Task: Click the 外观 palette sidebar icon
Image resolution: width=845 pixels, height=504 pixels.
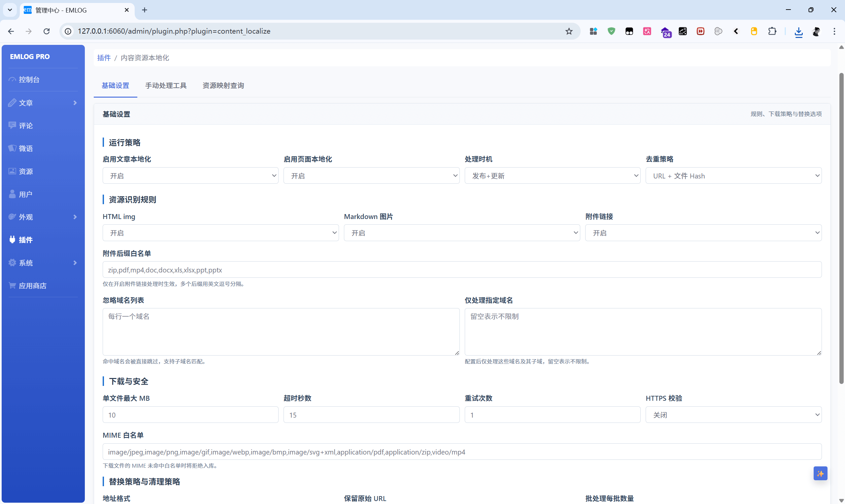Action: 12,217
